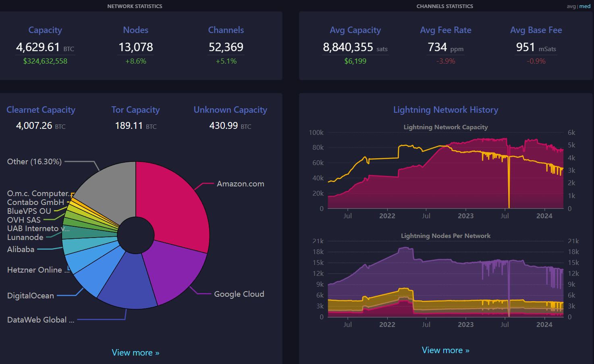The image size is (594, 364).
Task: Click the Channels stat title
Action: tap(226, 30)
